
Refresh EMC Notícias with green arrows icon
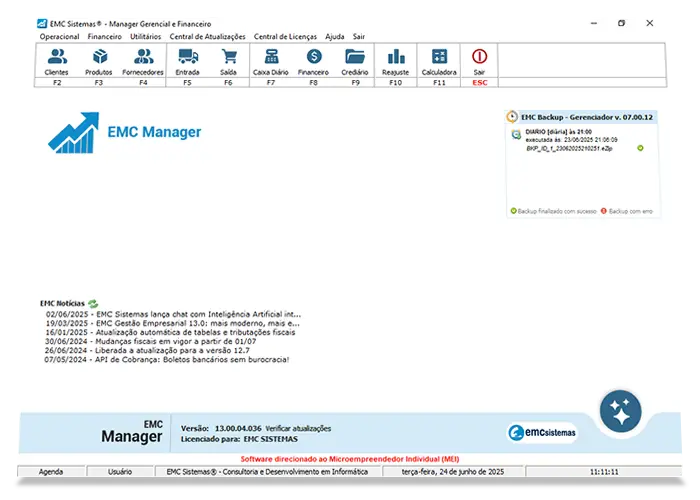pos(93,304)
